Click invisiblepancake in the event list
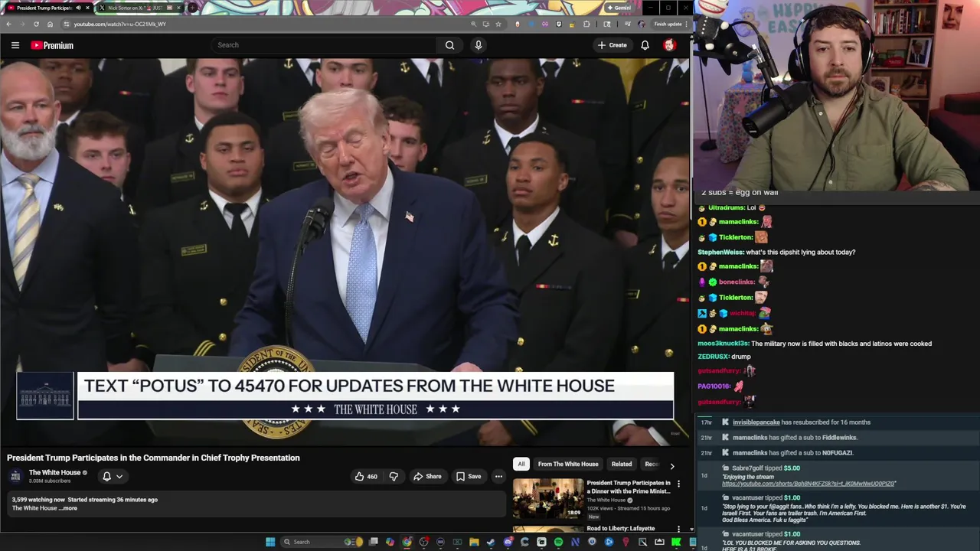 756,422
